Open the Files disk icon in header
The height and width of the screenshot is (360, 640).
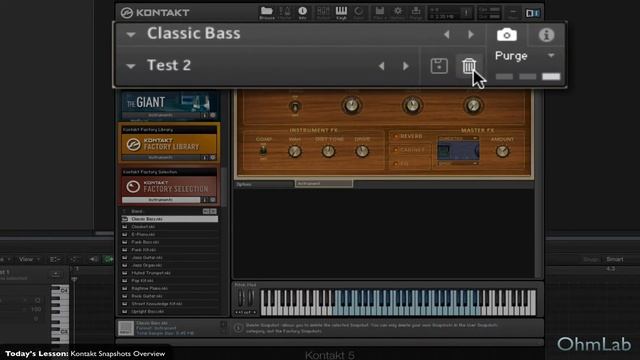380,12
